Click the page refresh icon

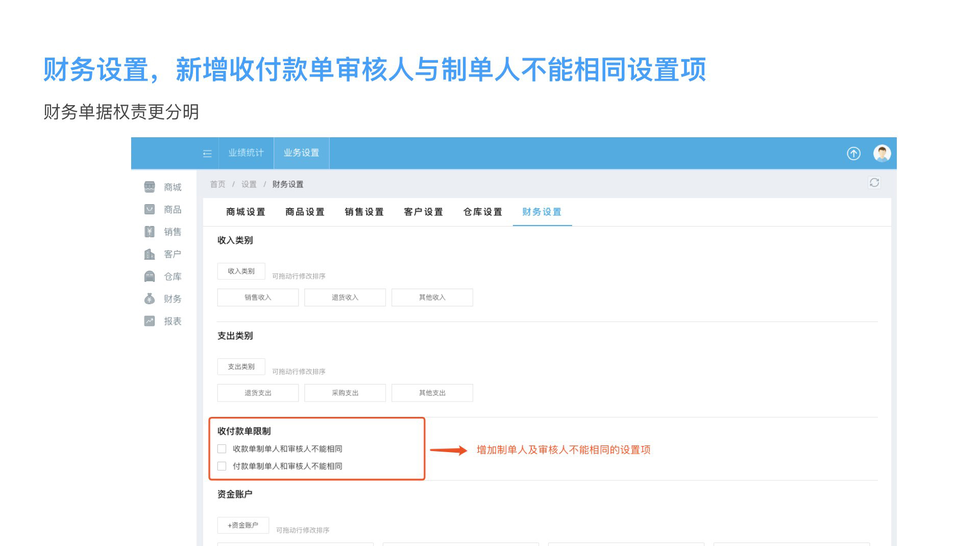tap(874, 183)
